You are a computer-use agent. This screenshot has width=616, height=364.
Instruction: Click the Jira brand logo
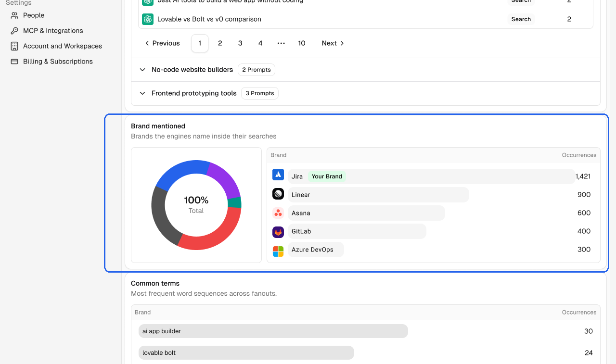tap(278, 175)
